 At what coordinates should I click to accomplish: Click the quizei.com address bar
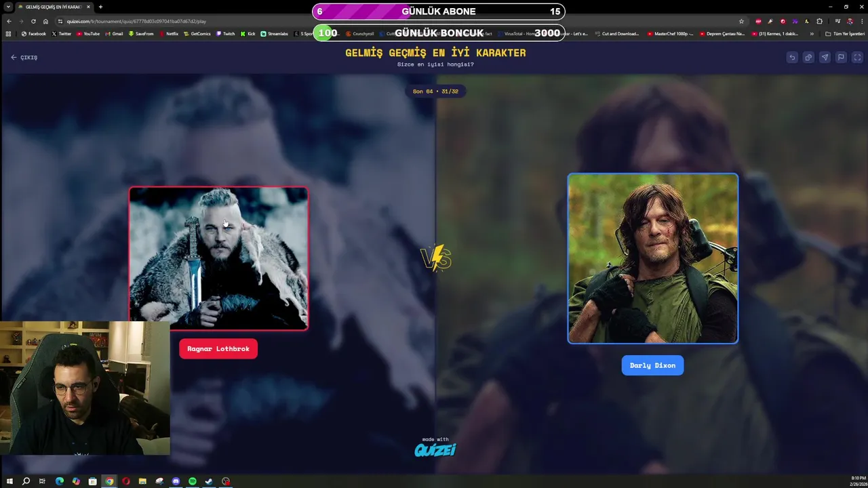tap(400, 21)
